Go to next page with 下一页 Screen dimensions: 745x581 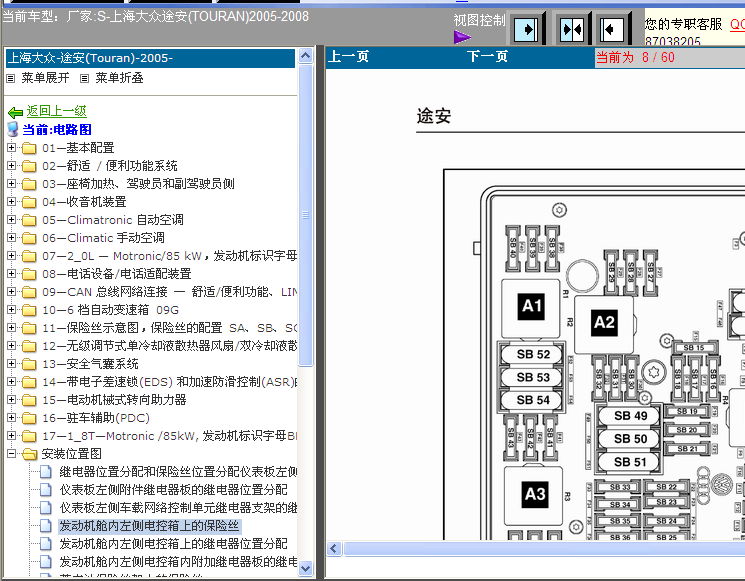(x=487, y=57)
